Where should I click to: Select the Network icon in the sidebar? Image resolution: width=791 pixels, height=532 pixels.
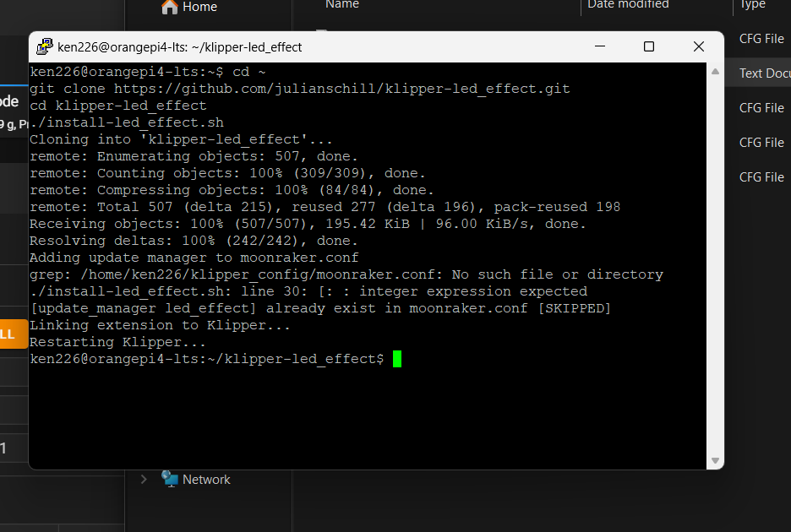coord(170,479)
